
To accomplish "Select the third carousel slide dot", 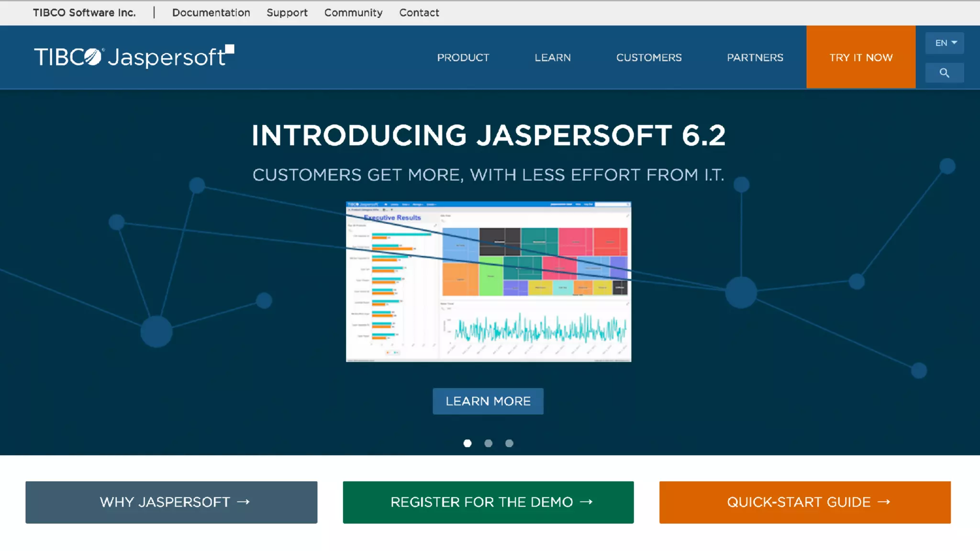I will 509,443.
